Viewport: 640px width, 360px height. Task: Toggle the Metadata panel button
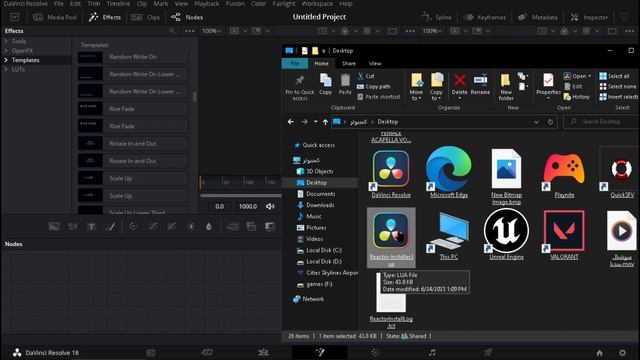[538, 17]
